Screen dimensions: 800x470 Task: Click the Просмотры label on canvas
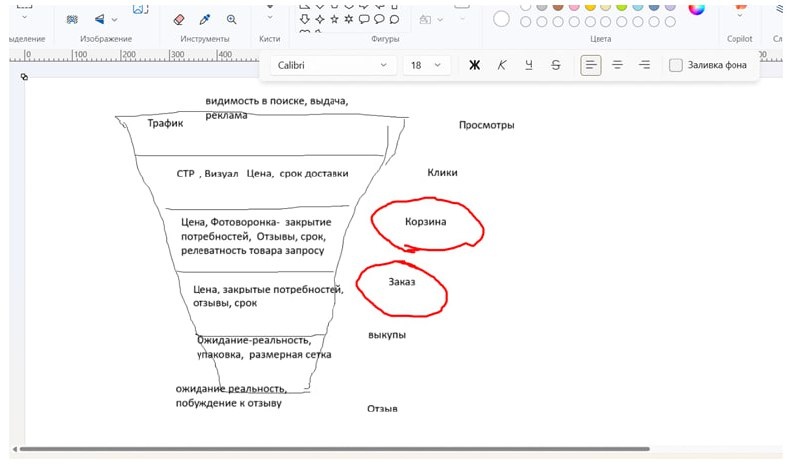[487, 125]
